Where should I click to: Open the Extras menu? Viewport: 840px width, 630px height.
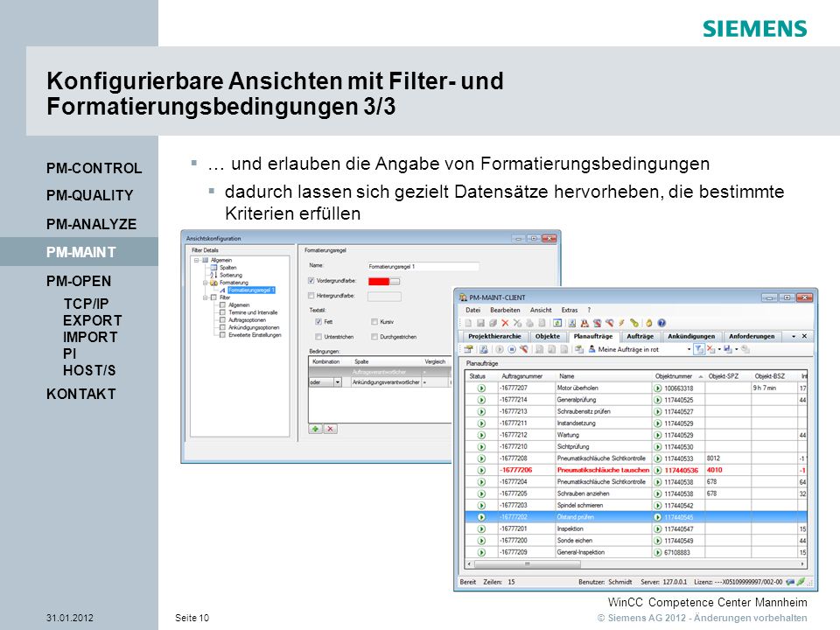[570, 310]
